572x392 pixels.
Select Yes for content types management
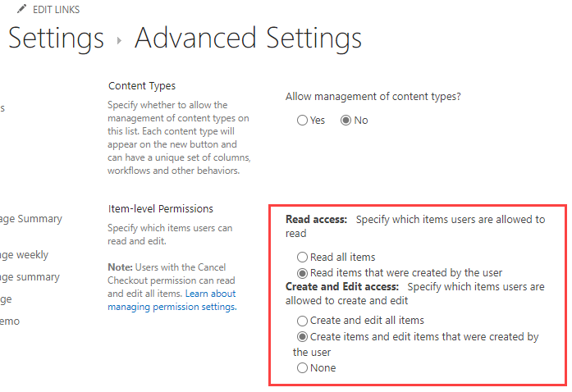(303, 121)
